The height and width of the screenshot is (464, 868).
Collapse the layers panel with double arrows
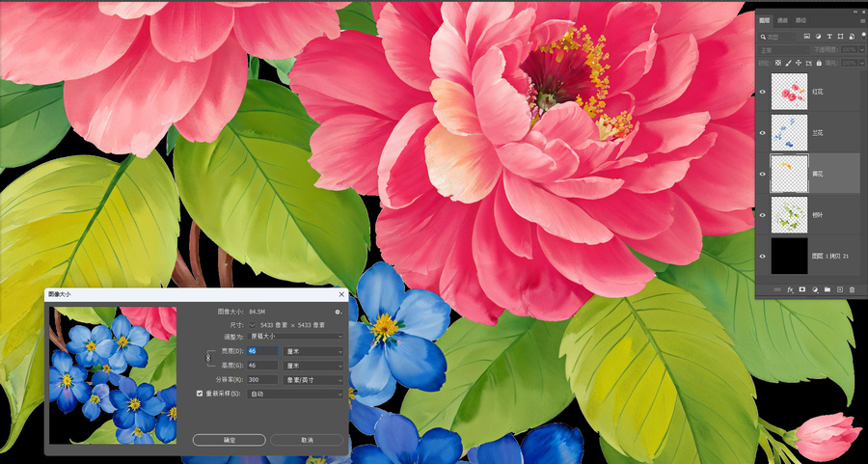point(855,13)
